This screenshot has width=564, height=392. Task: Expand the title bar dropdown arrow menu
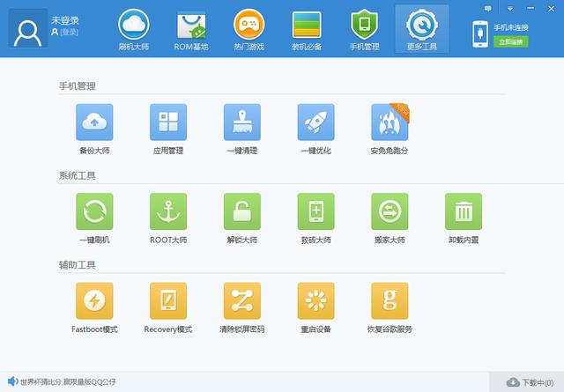click(509, 8)
